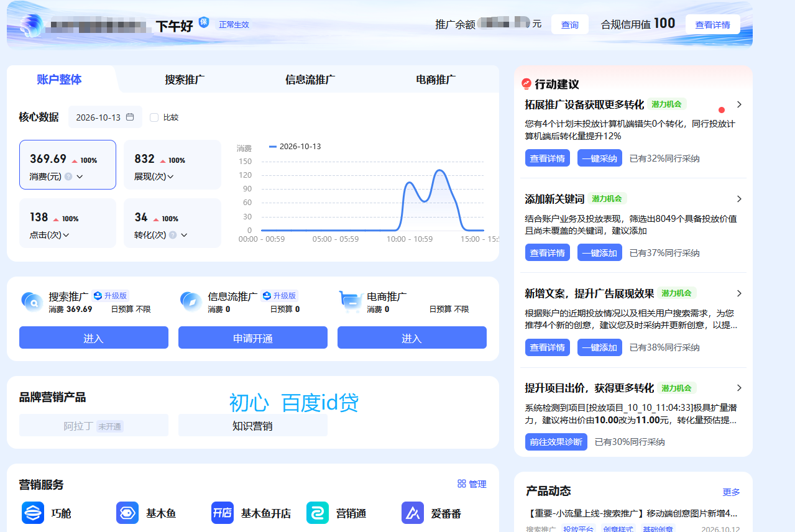Select the 832 展现 metric card
This screenshot has height=532, width=795.
click(x=172, y=165)
